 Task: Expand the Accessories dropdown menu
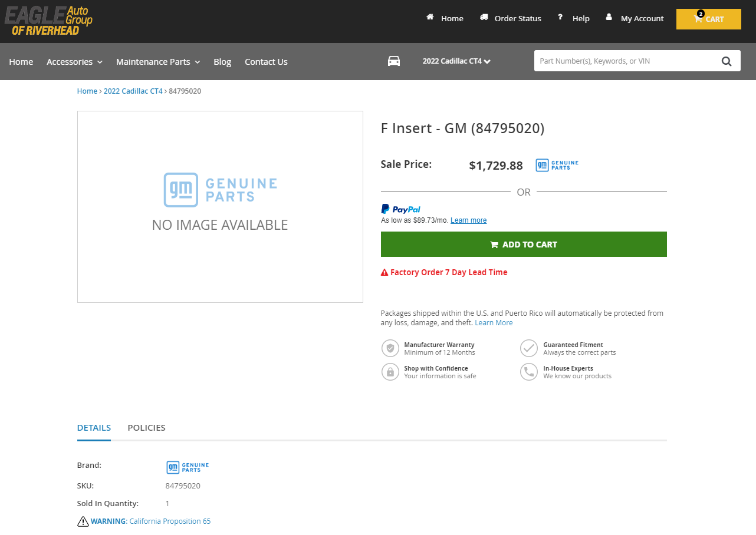(x=74, y=62)
